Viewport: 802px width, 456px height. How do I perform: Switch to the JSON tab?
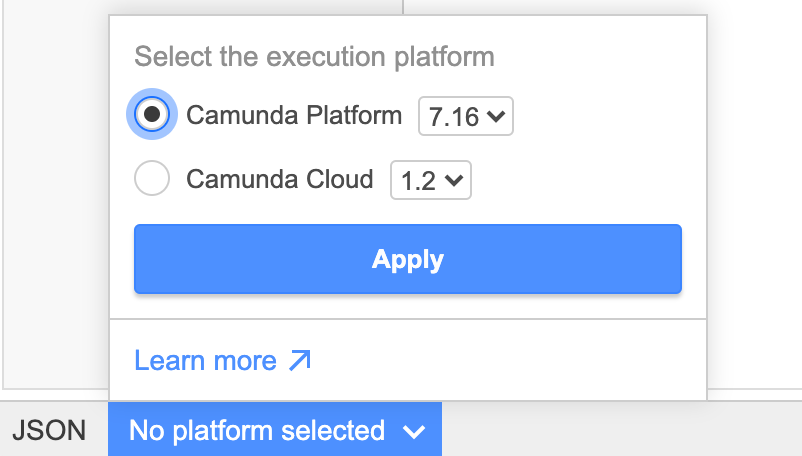(x=49, y=431)
